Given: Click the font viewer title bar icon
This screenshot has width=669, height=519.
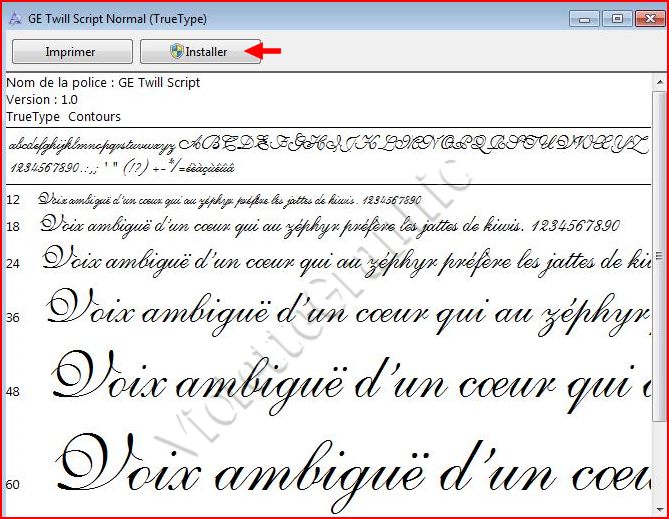Looking at the screenshot, I should [x=16, y=18].
